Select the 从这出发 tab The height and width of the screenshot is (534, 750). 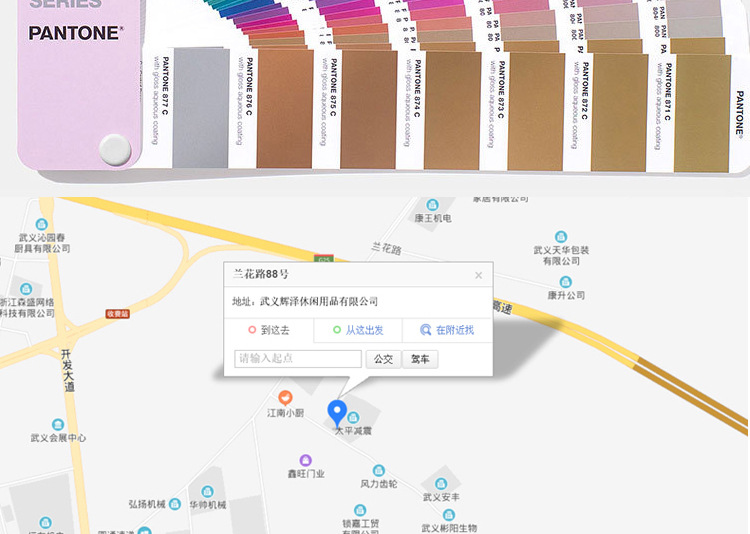(358, 330)
